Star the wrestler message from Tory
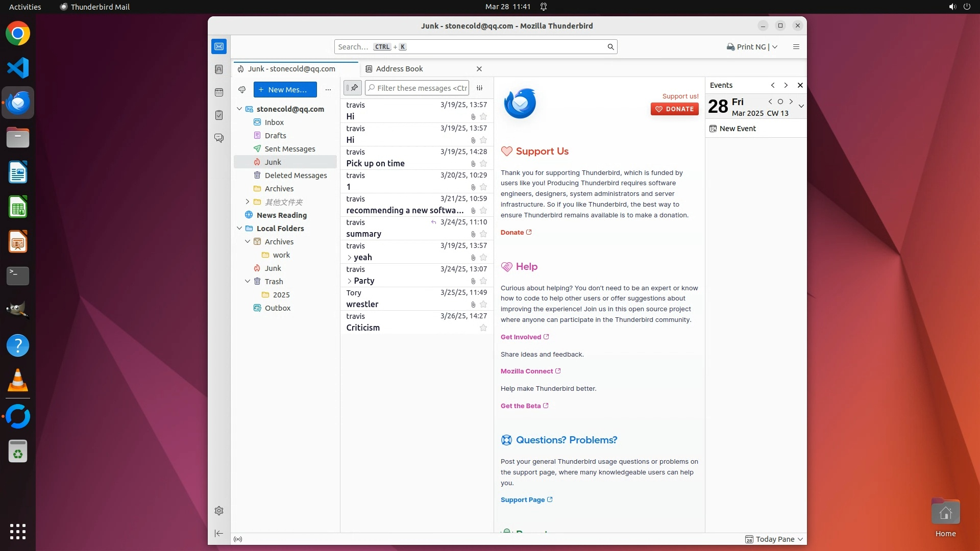980x551 pixels. pos(483,305)
